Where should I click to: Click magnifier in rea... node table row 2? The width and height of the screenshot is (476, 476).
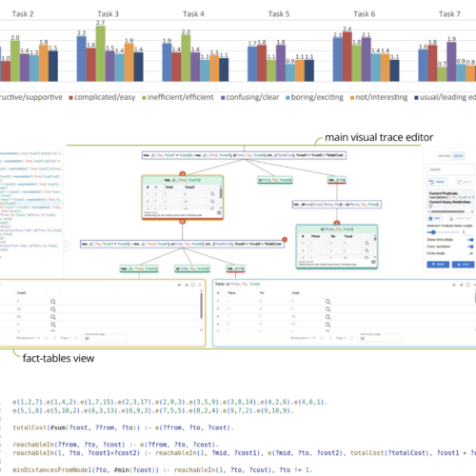click(212, 201)
